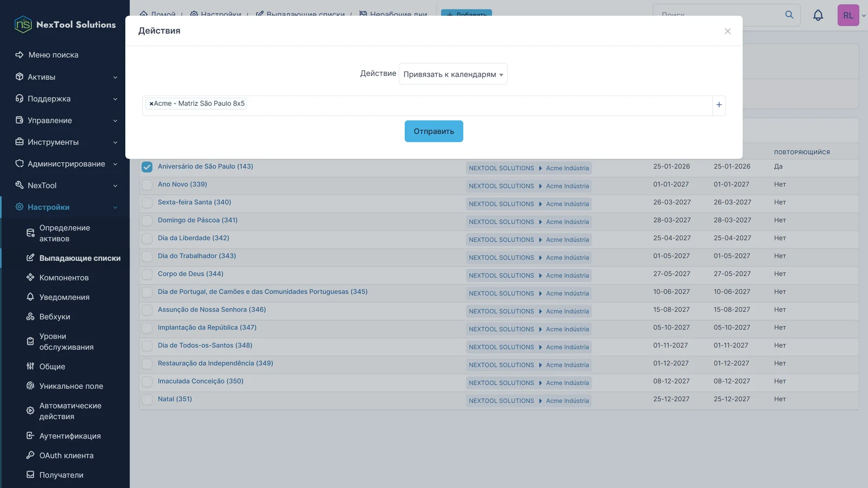The width and height of the screenshot is (868, 488).
Task: Click the Настройки gear icon
Action: [20, 207]
